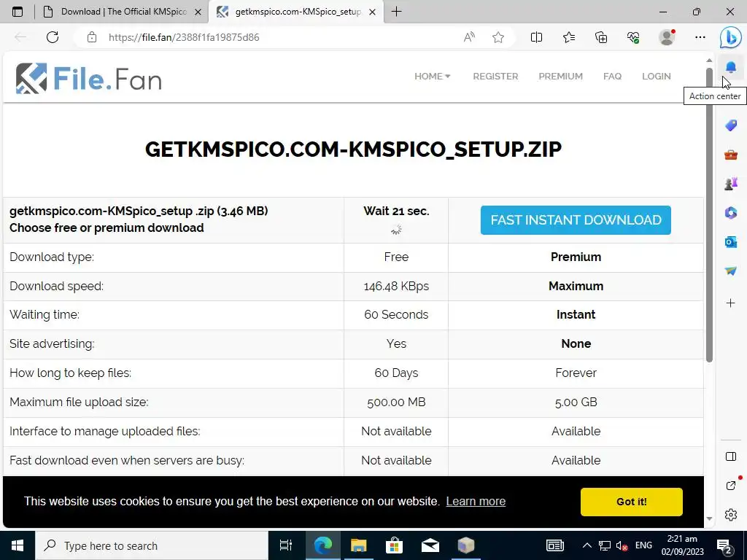The height and width of the screenshot is (560, 747).
Task: Click the 146.48 KBps speed value
Action: tap(396, 286)
